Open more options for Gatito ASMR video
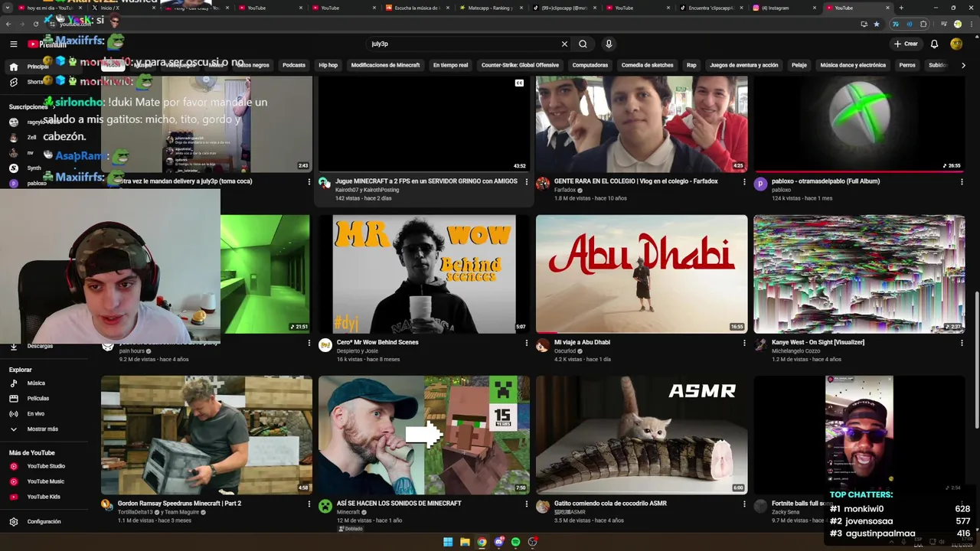Screen dimensions: 980x551 pos(744,504)
